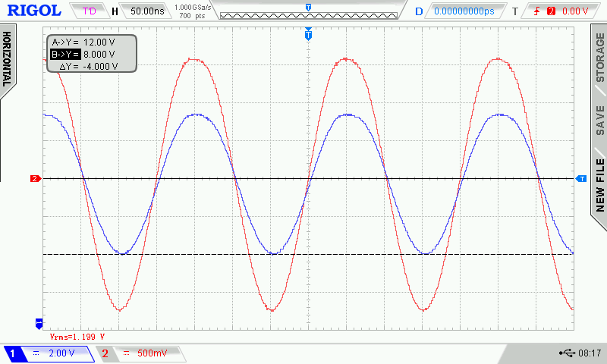This screenshot has width=607, height=364.
Task: Click the T trigger label in the header
Action: pyautogui.click(x=515, y=11)
